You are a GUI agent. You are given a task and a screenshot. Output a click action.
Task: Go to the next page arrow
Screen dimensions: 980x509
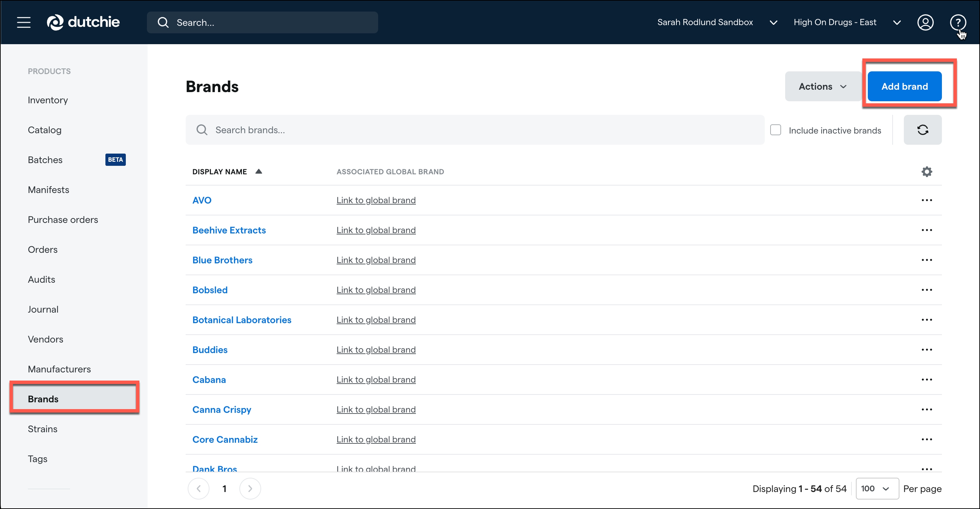pos(250,489)
